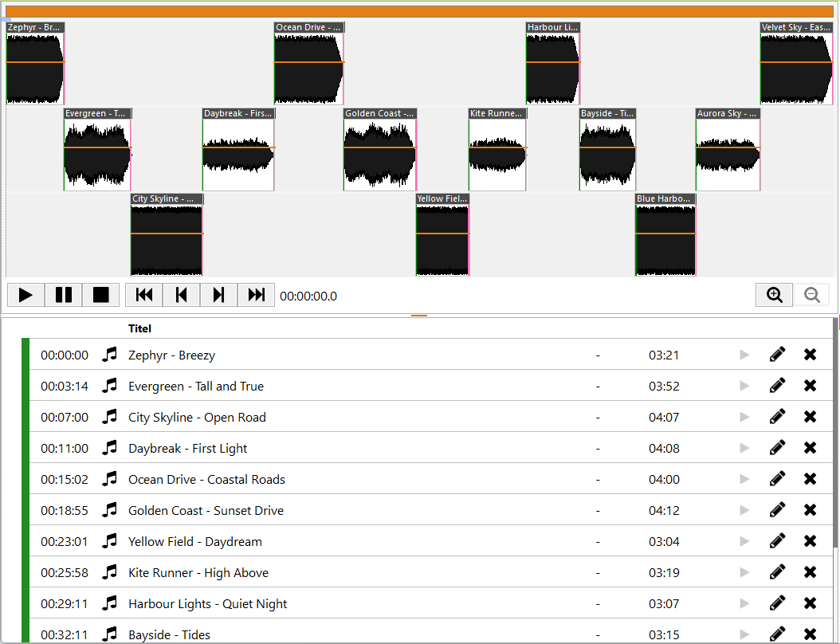
Task: Click the music note of Yellow Field - Daydream
Action: pyautogui.click(x=109, y=541)
